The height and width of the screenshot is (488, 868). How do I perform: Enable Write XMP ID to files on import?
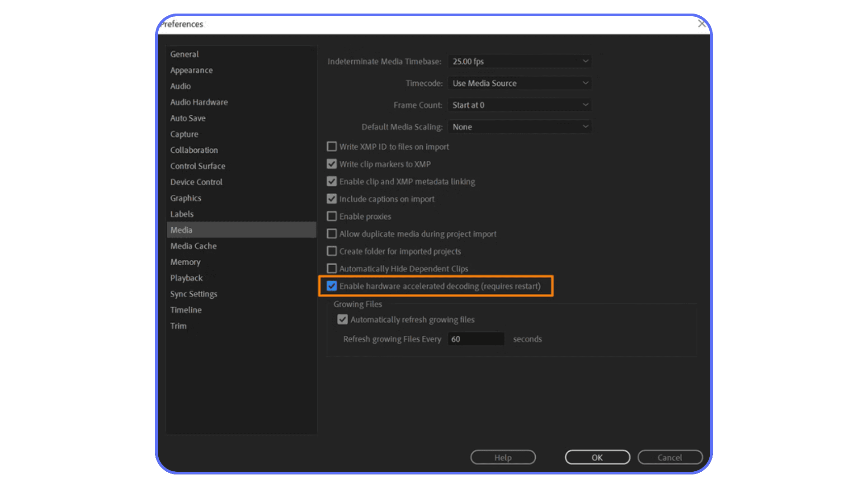click(x=332, y=146)
